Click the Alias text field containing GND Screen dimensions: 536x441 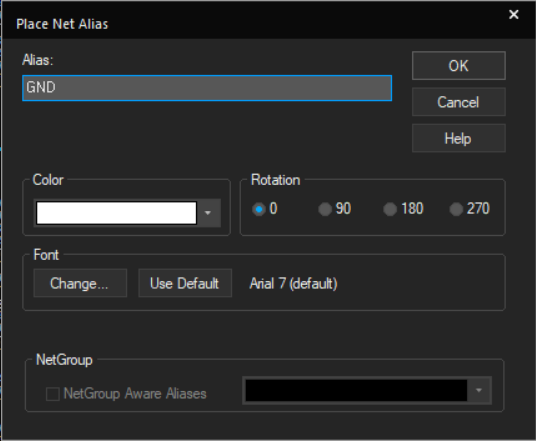pyautogui.click(x=207, y=88)
